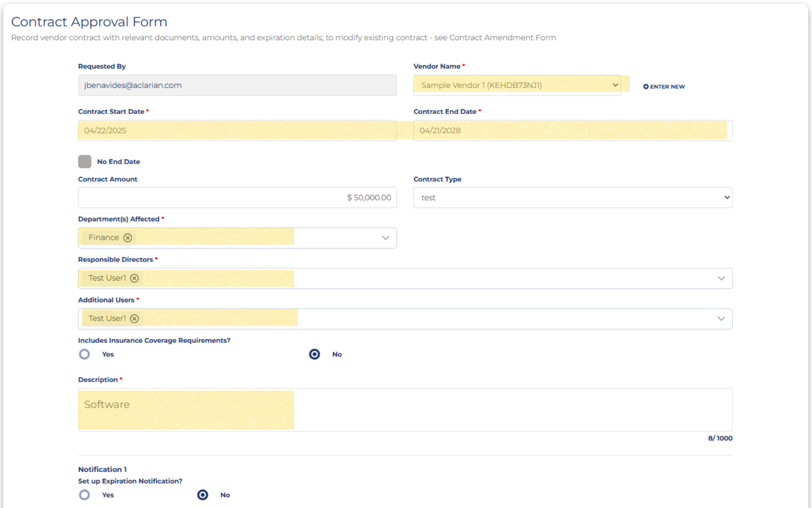The height and width of the screenshot is (508, 812).
Task: Click the Requested By email field
Action: pos(237,85)
